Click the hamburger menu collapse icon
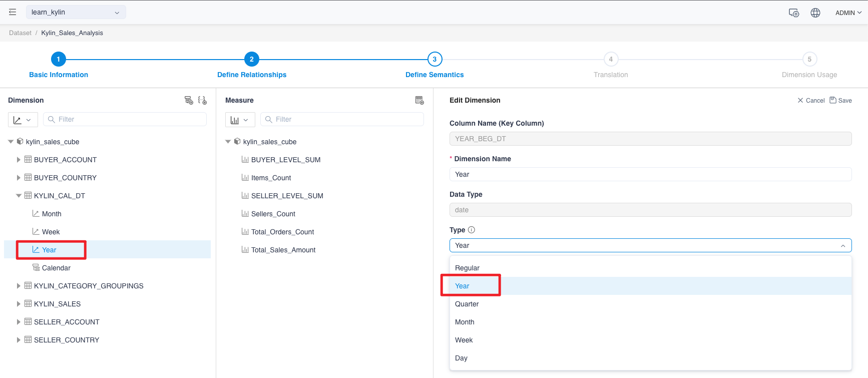Screen dimensions: 868x378 coord(13,12)
